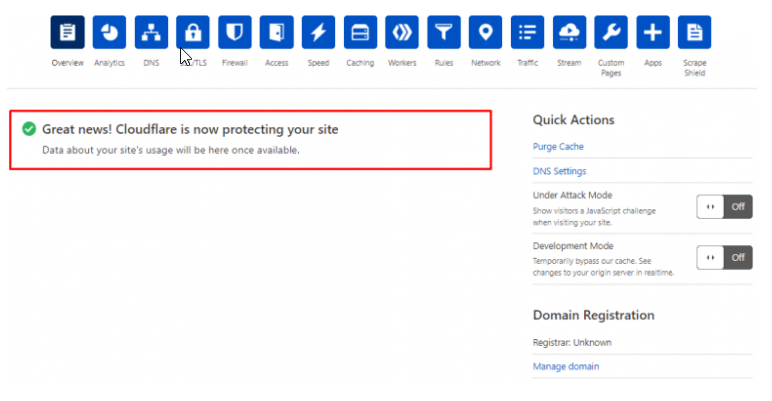Open Custom Pages wrench icon
The width and height of the screenshot is (772, 401).
point(611,33)
